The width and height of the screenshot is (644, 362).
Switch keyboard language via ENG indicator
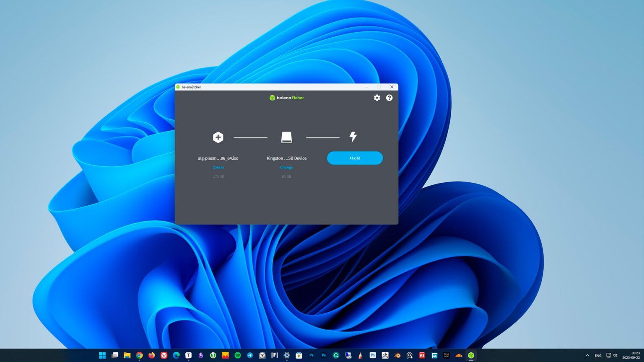tap(598, 355)
